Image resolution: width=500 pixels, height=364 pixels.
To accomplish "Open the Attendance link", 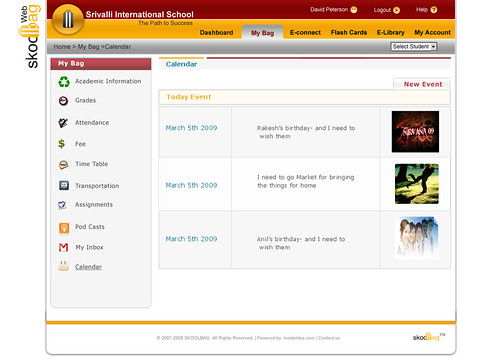I will coord(92,123).
